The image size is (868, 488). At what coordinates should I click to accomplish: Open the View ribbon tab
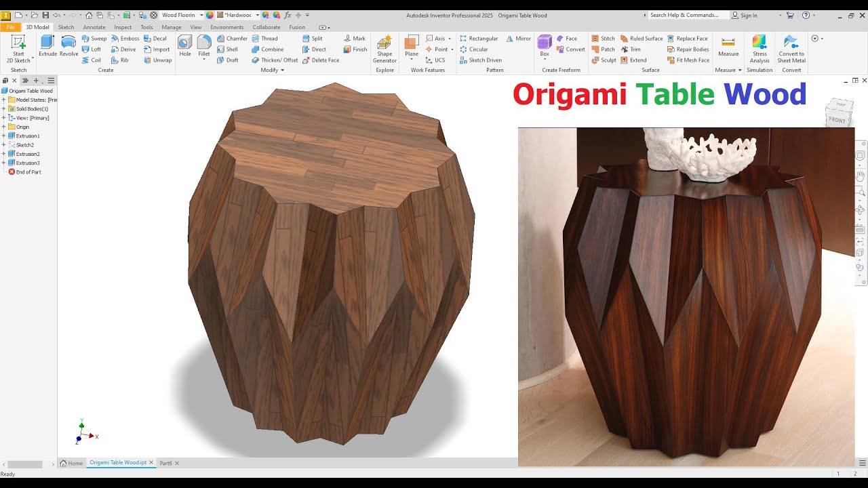tap(196, 27)
